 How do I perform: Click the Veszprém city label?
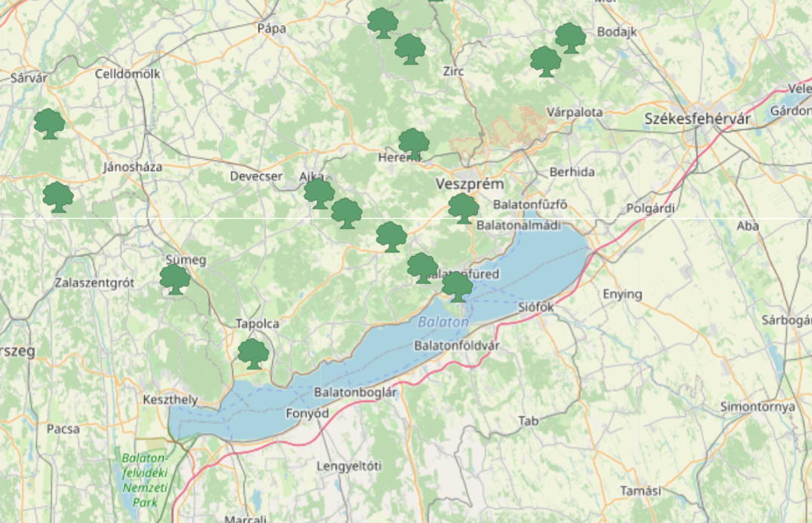(470, 184)
